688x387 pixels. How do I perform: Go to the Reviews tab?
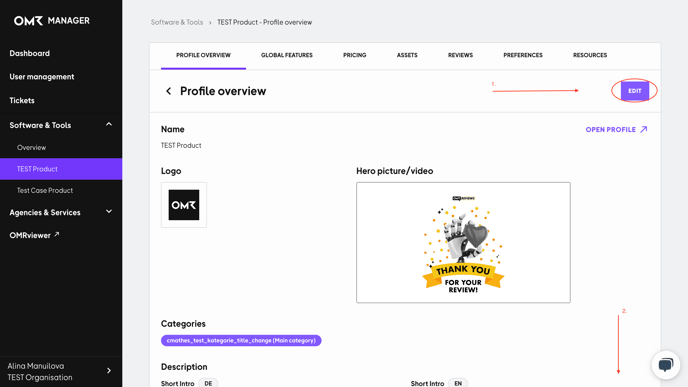click(x=460, y=55)
